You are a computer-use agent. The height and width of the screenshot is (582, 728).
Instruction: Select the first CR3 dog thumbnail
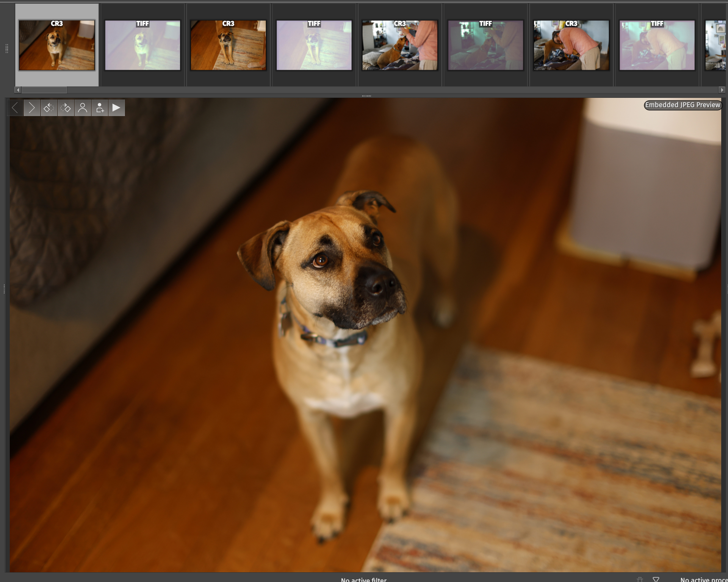tap(57, 45)
